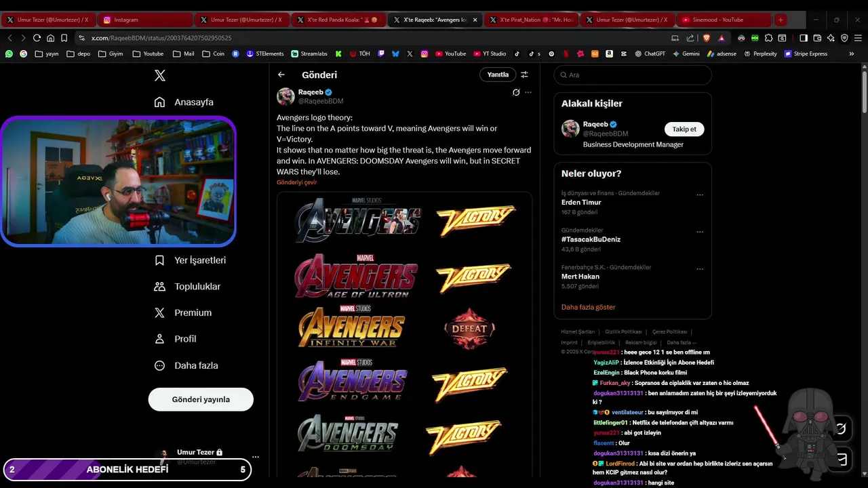Show hidden bookmarks with the overflow chevron
The image size is (868, 488).
852,54
